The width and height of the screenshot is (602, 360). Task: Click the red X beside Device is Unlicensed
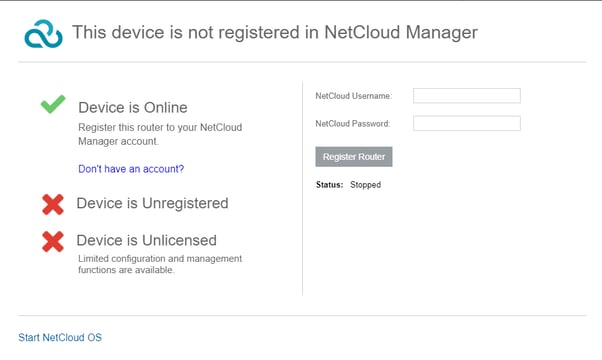tap(53, 241)
